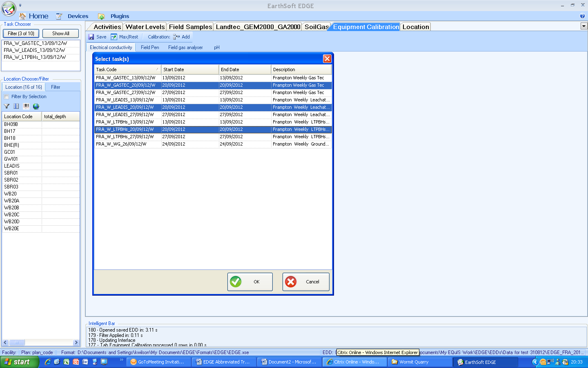Click OK in Select task(s) dialog
This screenshot has height=368, width=588.
tap(250, 282)
